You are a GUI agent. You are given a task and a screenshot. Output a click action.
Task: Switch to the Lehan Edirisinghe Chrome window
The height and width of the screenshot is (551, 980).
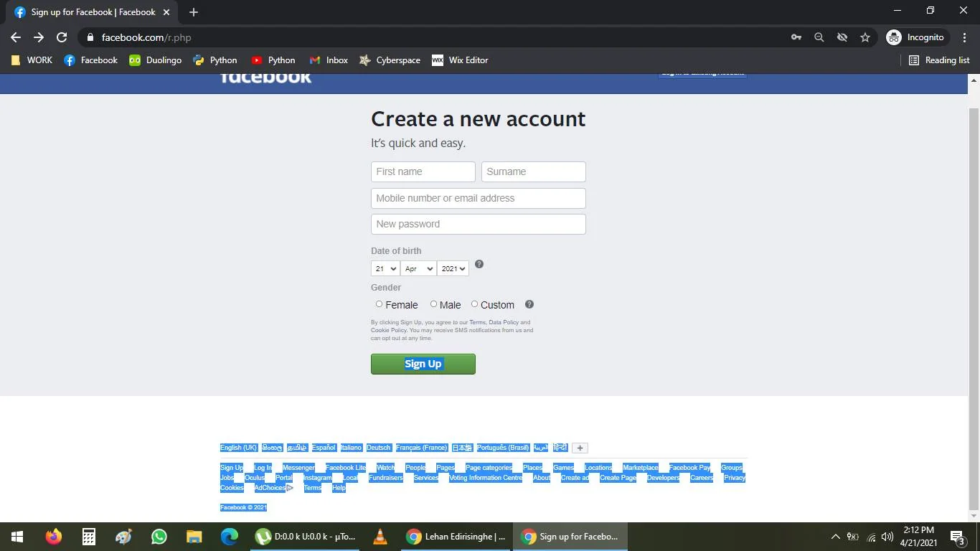point(456,537)
